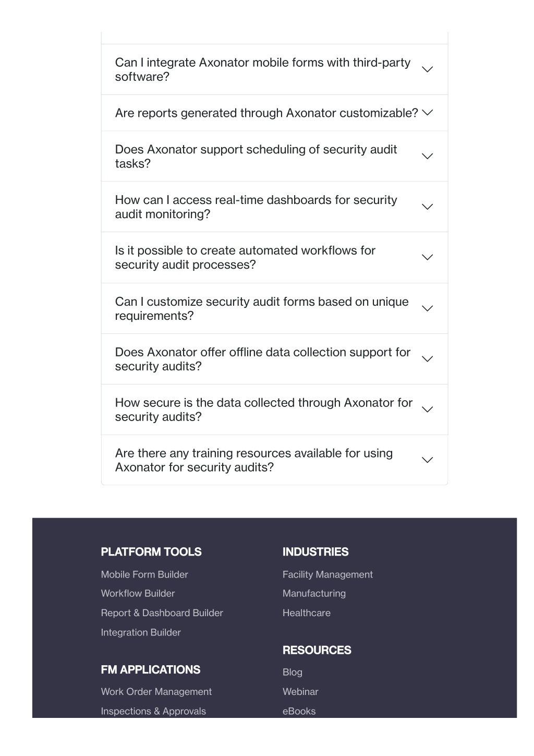
Task: Click chevron next to data security question
Action: click(x=427, y=410)
